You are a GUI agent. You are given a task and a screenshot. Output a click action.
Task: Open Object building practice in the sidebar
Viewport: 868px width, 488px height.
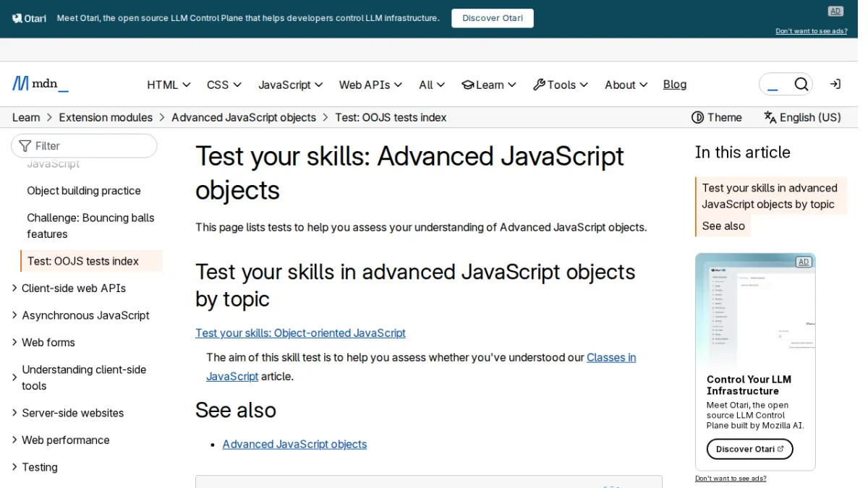point(84,190)
